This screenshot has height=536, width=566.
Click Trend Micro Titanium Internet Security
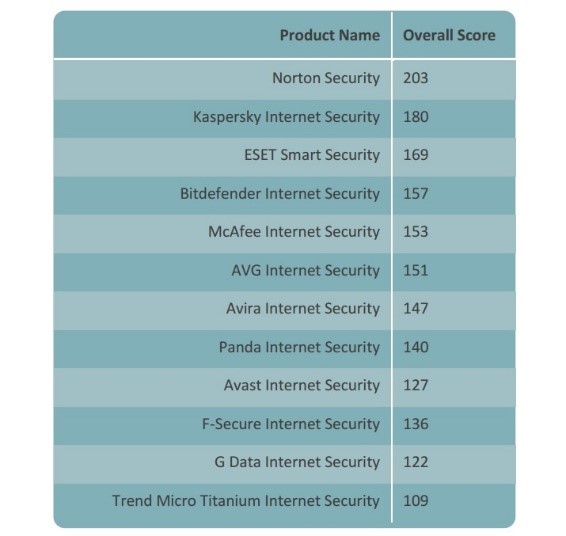[x=246, y=501]
